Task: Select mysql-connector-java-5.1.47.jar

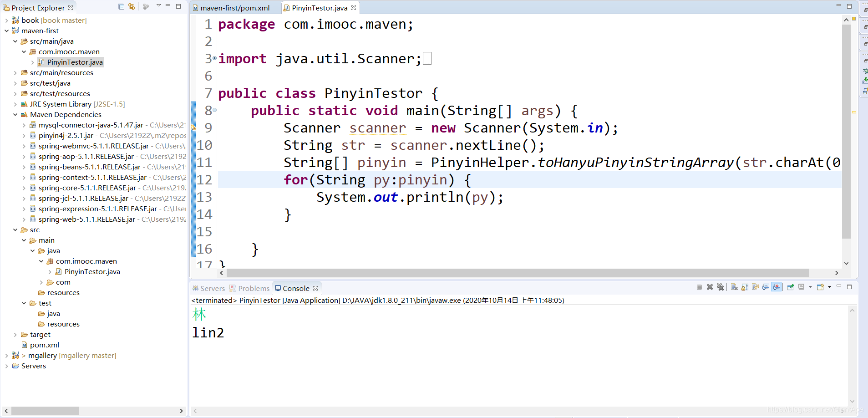Action: coord(91,125)
